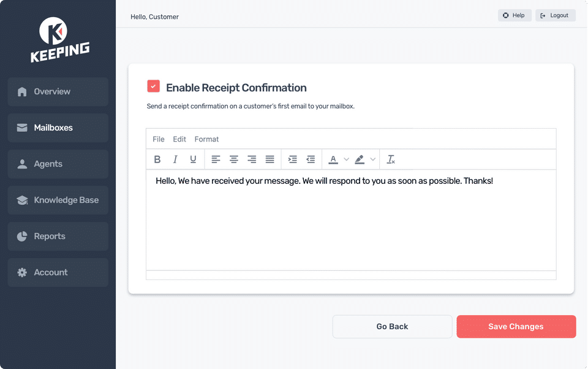Image resolution: width=588 pixels, height=369 pixels.
Task: Decrease the paragraph indent
Action: (x=311, y=159)
